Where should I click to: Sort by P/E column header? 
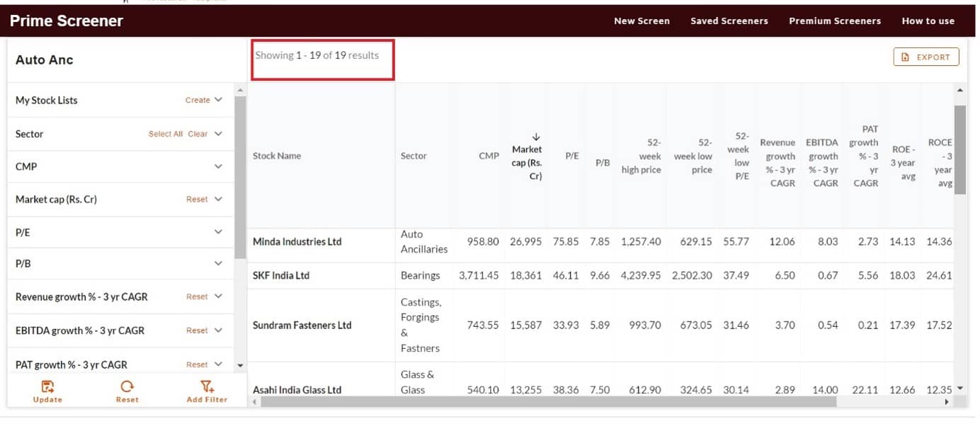(572, 156)
